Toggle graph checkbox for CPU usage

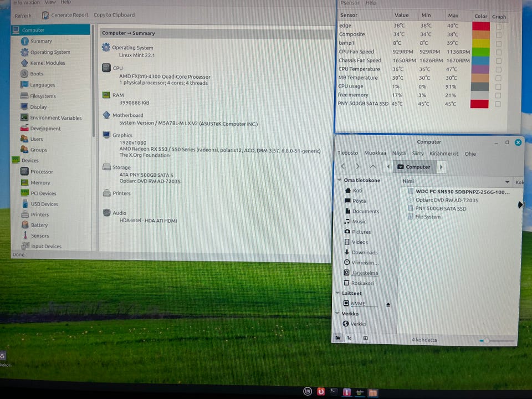click(498, 87)
